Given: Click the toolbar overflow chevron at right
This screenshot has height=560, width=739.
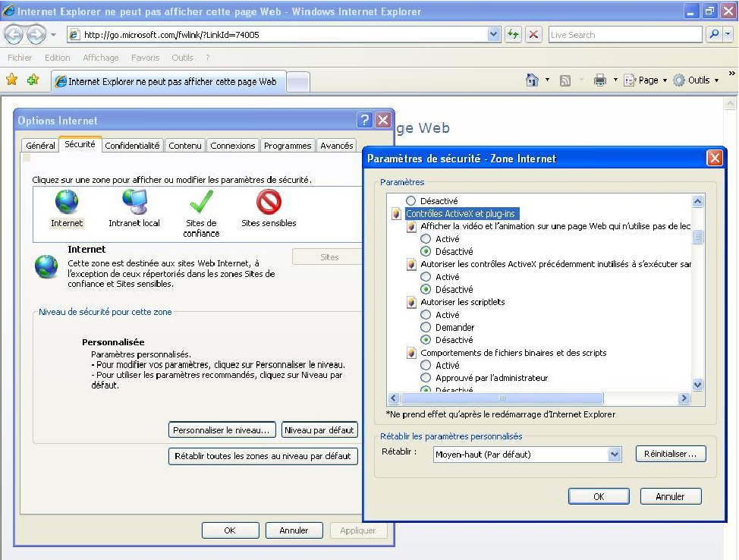Looking at the screenshot, I should pos(731,73).
